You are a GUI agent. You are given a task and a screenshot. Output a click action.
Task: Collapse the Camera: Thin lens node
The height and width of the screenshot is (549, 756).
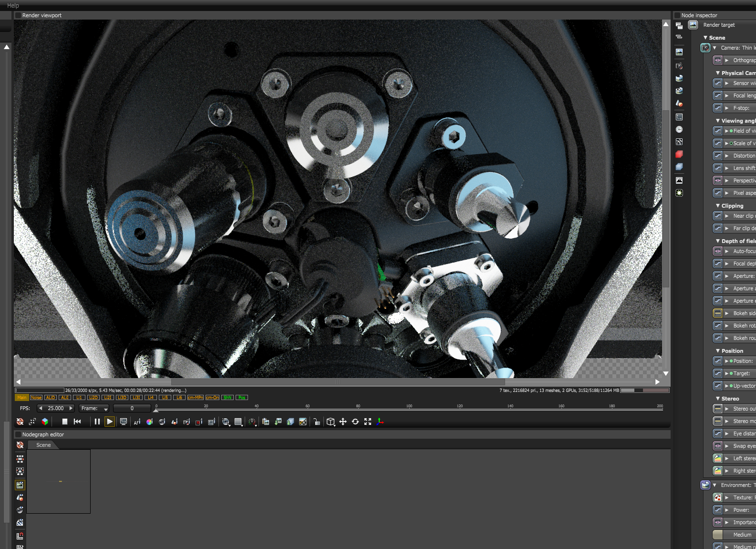tap(715, 48)
